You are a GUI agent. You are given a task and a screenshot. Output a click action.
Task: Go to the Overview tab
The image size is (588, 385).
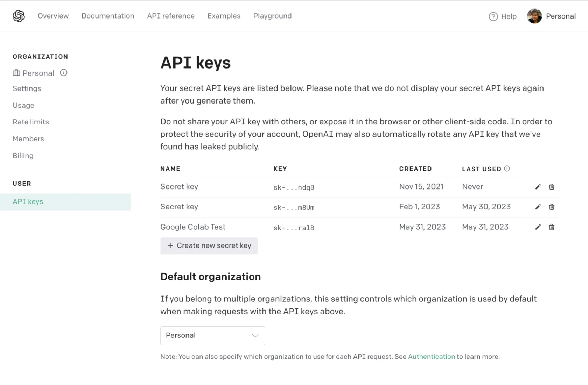click(x=53, y=16)
